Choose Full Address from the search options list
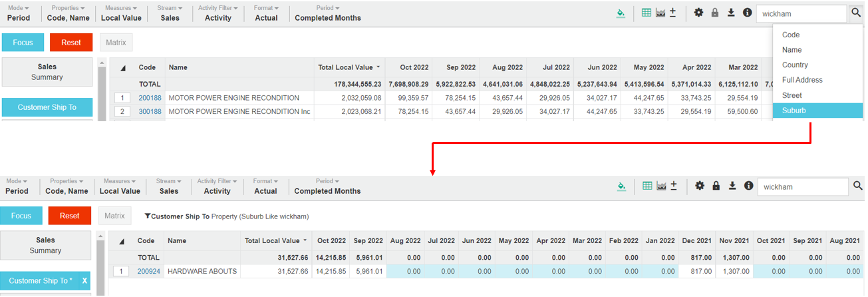Image resolution: width=868 pixels, height=297 pixels. tap(801, 80)
